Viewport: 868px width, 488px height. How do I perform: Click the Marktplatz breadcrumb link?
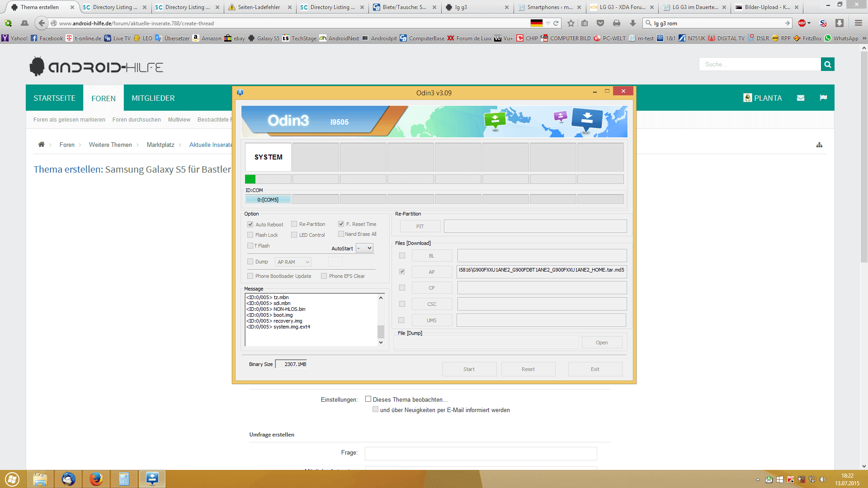click(160, 145)
